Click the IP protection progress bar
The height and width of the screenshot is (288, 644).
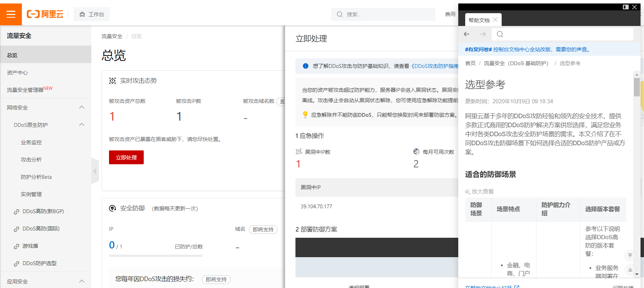tap(156, 256)
